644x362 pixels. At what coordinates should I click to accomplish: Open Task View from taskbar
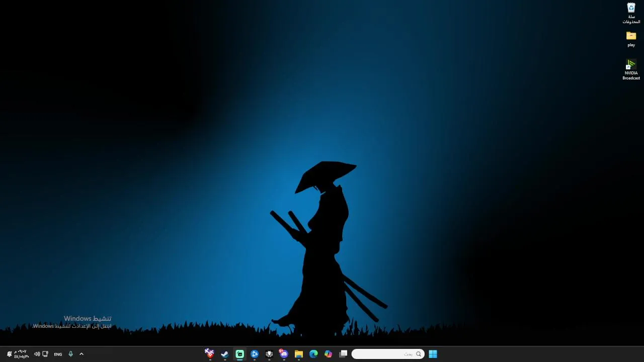pos(343,354)
